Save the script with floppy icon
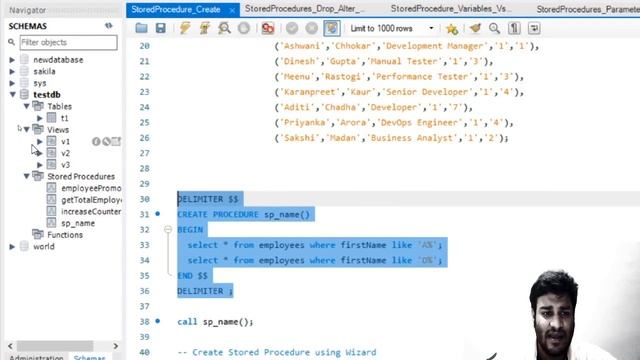Viewport: 640px width, 360px height. click(160, 28)
